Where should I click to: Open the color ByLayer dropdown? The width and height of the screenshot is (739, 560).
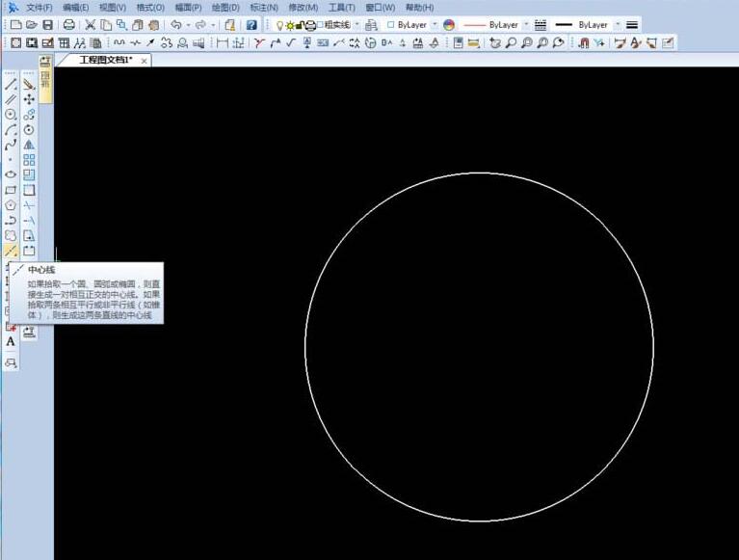coord(435,24)
